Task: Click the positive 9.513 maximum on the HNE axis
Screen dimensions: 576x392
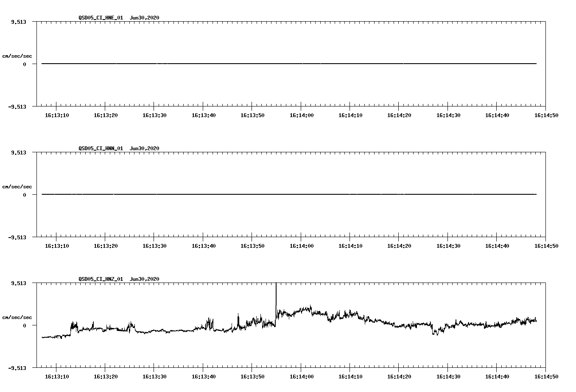Action: (x=18, y=22)
